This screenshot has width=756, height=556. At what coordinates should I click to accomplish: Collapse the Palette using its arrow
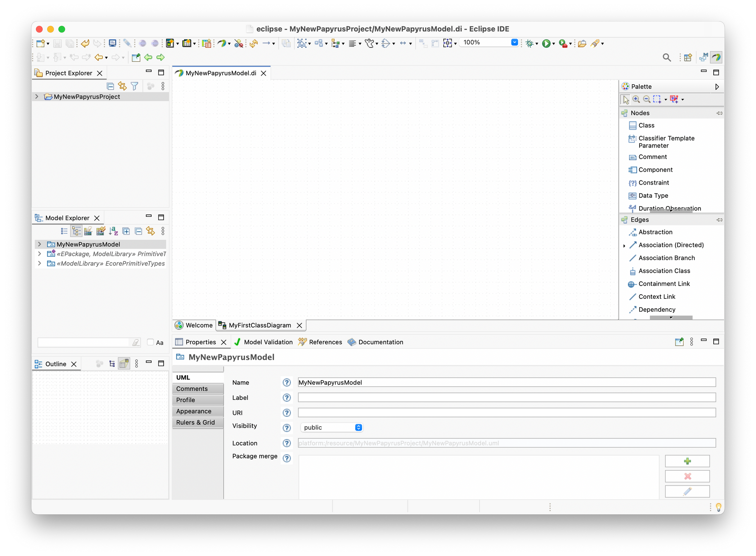[717, 87]
